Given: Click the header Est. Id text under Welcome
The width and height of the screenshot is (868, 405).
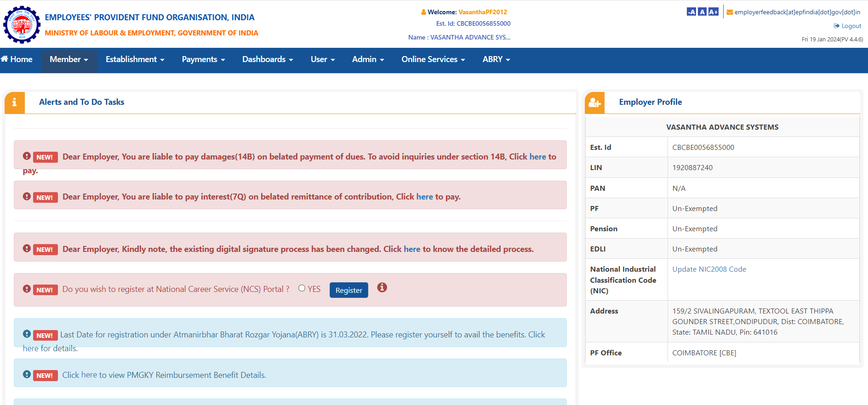Looking at the screenshot, I should tap(473, 23).
